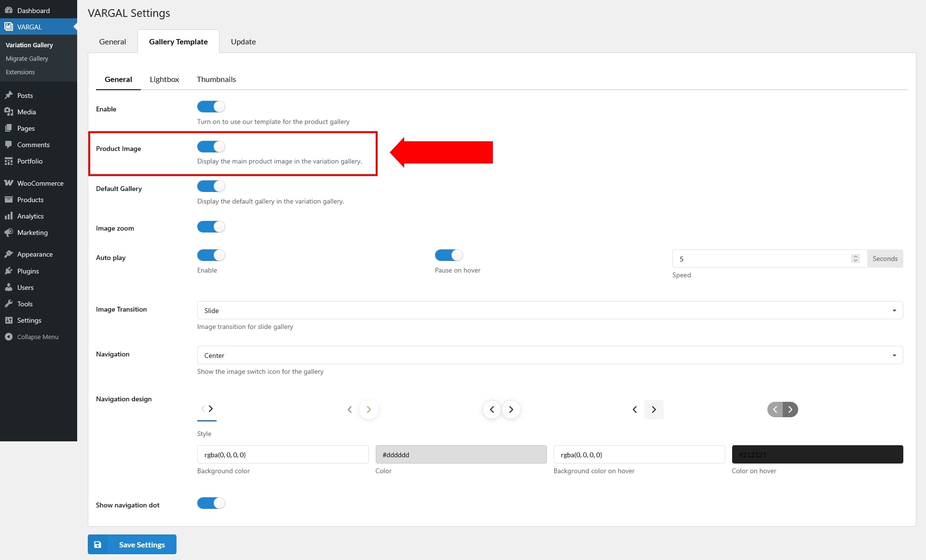Pick the Background color on hover field
This screenshot has height=560, width=926.
[639, 454]
